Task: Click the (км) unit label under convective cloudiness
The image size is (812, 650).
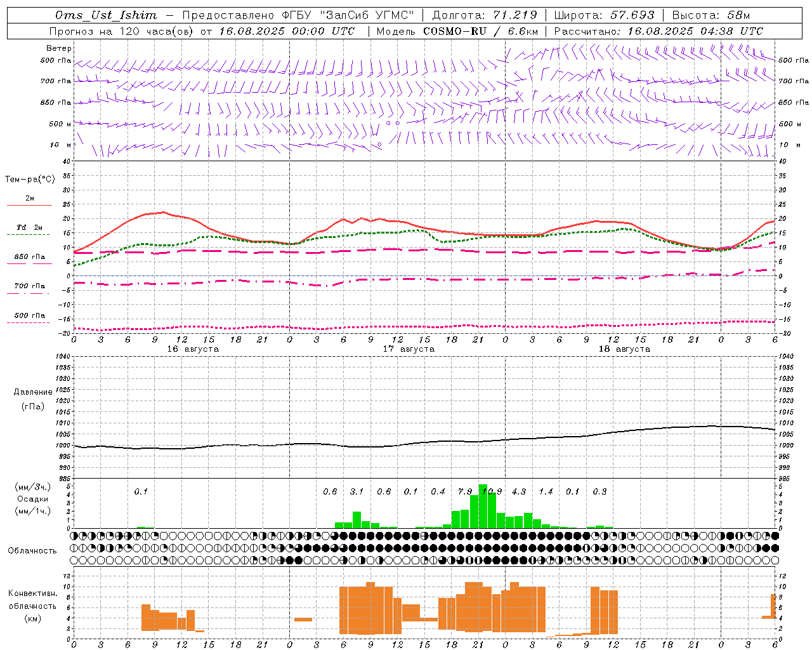Action: 33,618
